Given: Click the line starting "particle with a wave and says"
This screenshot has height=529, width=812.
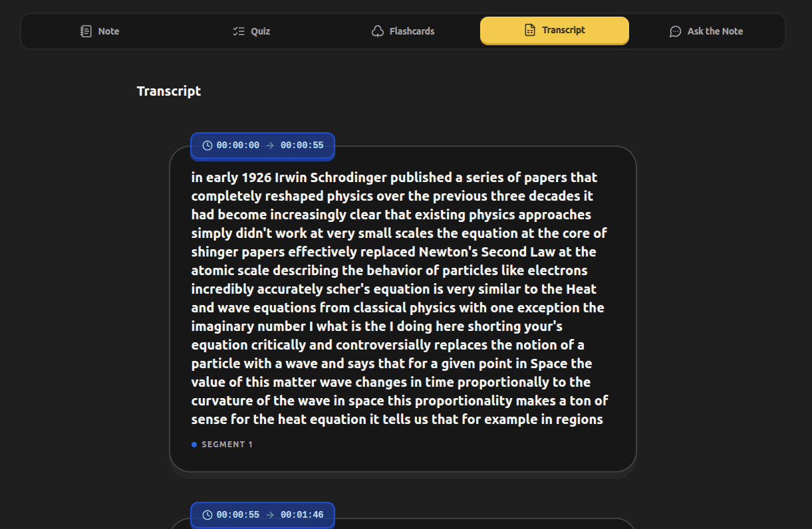Looking at the screenshot, I should (x=392, y=364).
